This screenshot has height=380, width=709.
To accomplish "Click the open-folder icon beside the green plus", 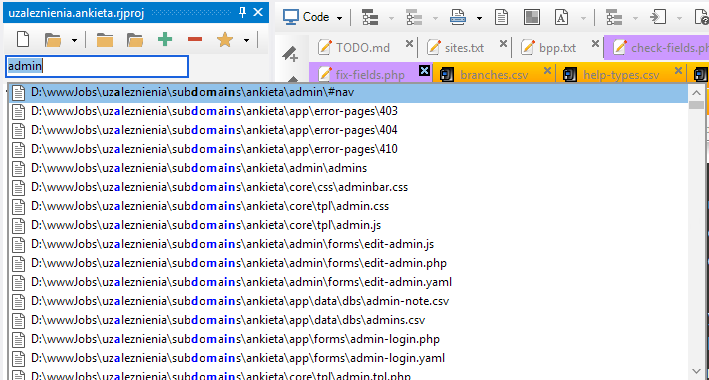I will (135, 40).
